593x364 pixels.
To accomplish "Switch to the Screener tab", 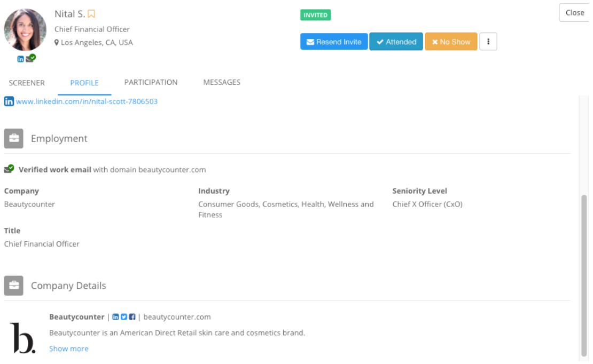I will tap(27, 83).
